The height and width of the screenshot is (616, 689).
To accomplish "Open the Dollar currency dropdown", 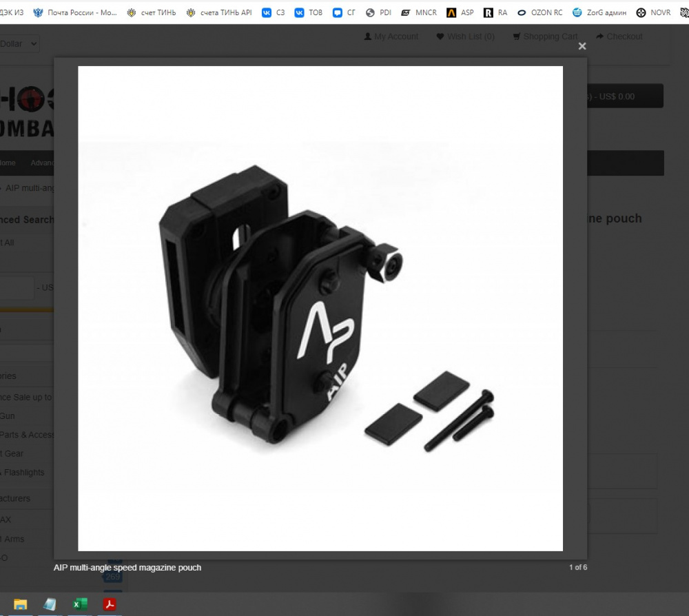I will pyautogui.click(x=19, y=44).
